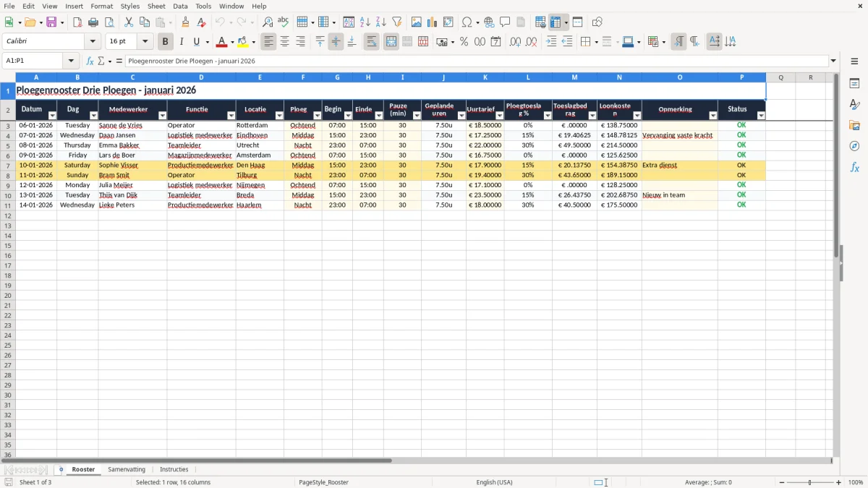868x488 pixels.
Task: Open sidebar Navigator compass icon
Action: click(x=854, y=147)
